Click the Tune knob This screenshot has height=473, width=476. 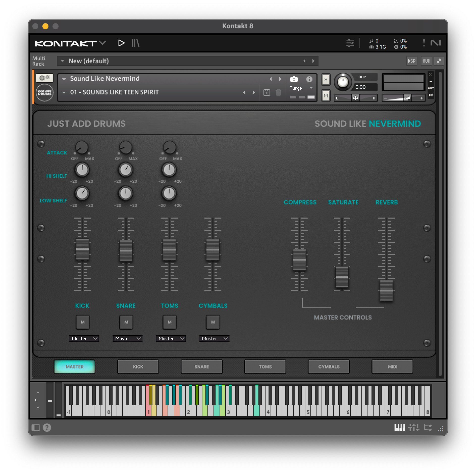tap(342, 82)
